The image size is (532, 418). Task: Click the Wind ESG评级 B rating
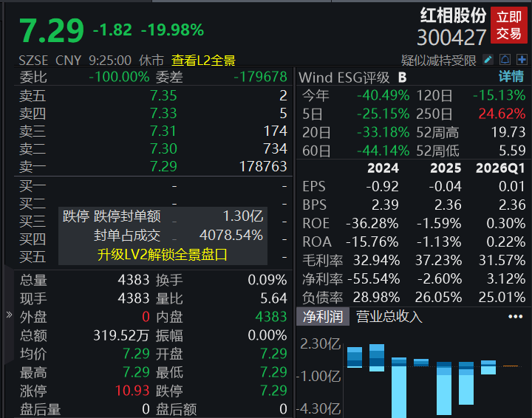pos(402,78)
